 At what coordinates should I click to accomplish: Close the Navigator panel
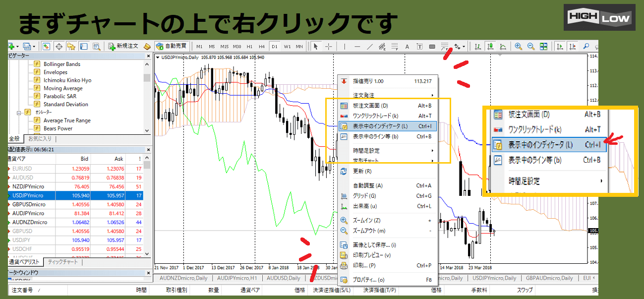pyautogui.click(x=147, y=56)
